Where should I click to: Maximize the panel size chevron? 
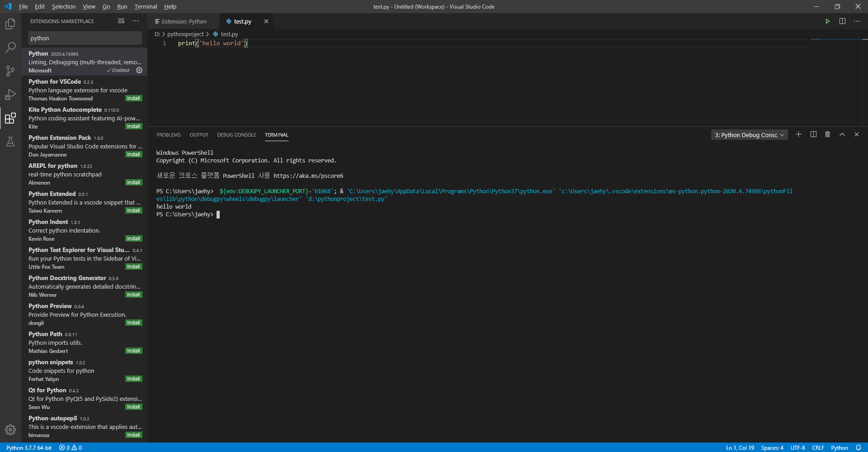pos(842,134)
